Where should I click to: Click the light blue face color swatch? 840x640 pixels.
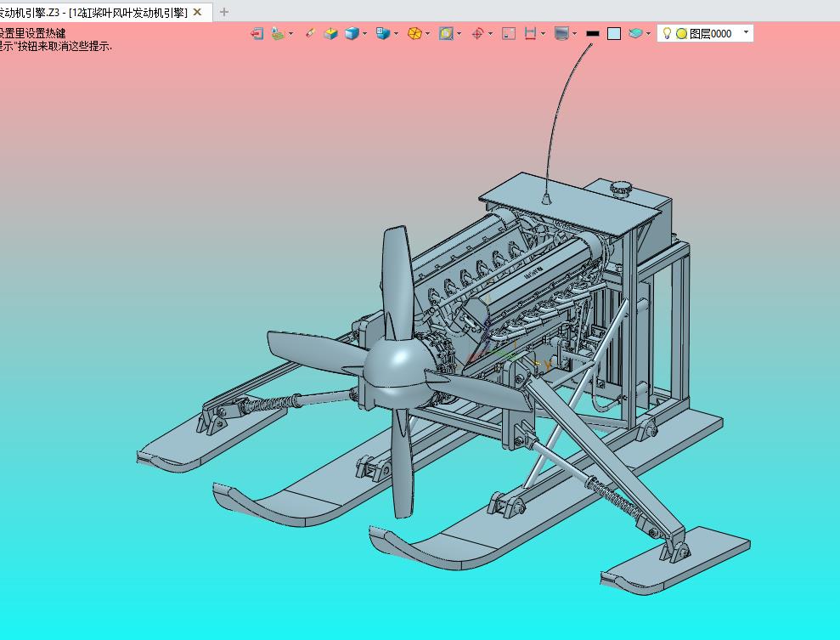[614, 34]
